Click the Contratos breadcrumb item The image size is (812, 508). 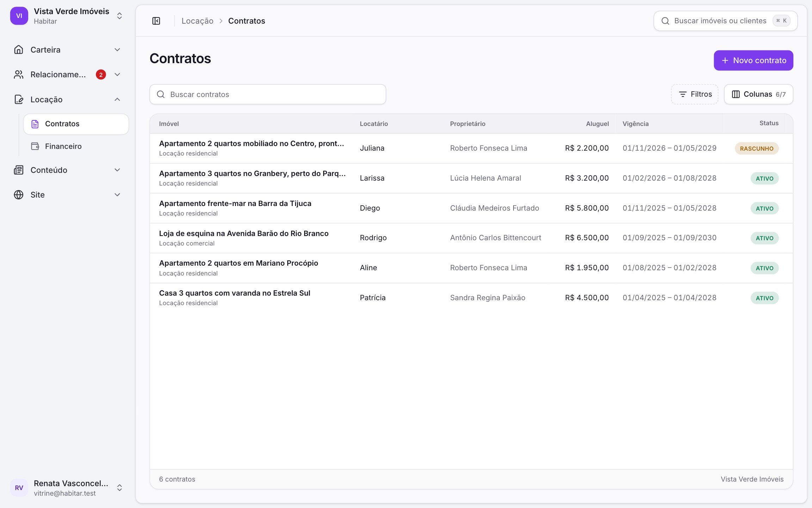pyautogui.click(x=247, y=21)
